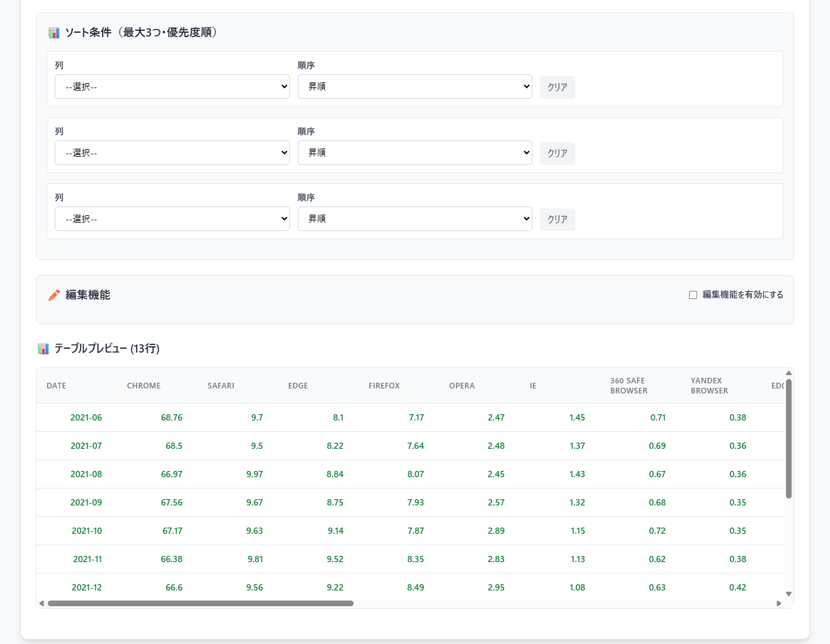Click the bar chart icon beside ソート条件
Image resolution: width=830 pixels, height=644 pixels.
(x=54, y=33)
